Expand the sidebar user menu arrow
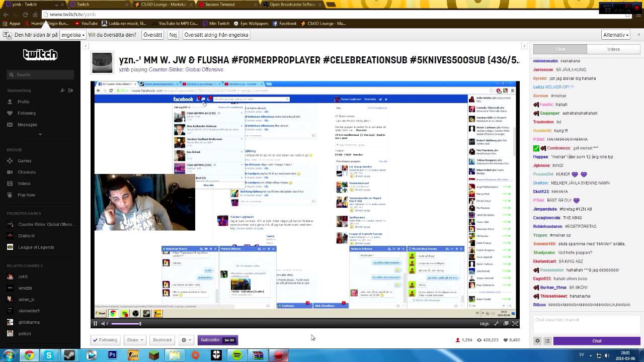This screenshot has width=644, height=362. [x=40, y=134]
